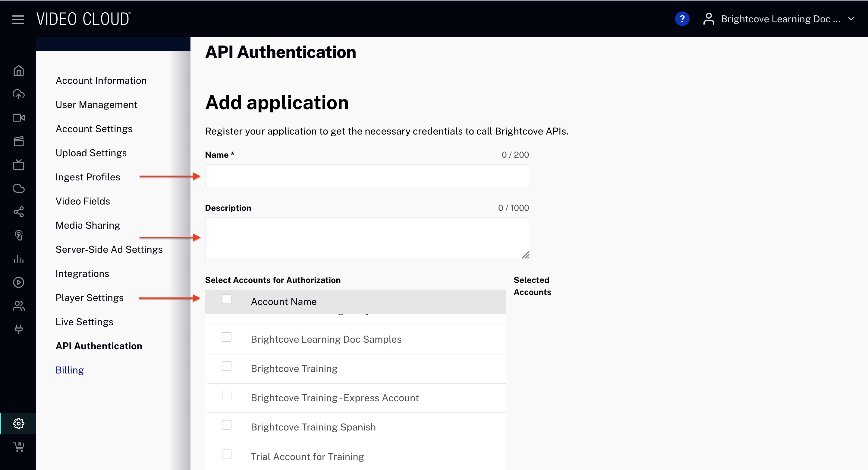Open the shopping cart icon

pos(18,447)
